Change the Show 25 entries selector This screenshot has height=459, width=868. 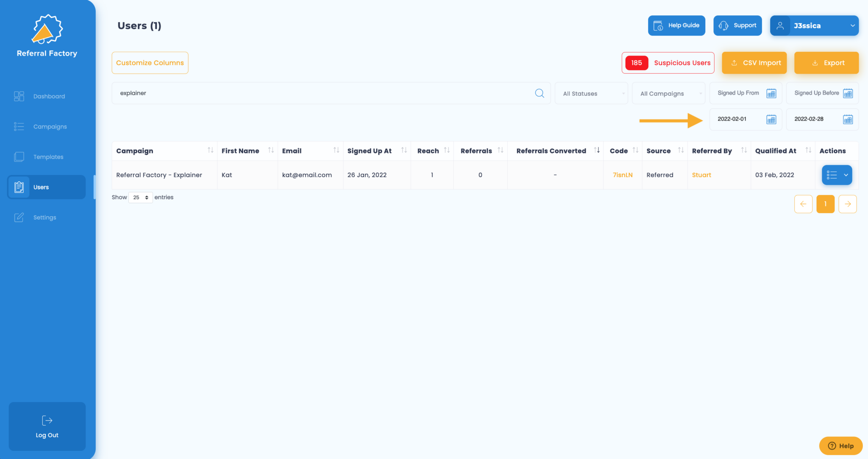(140, 198)
